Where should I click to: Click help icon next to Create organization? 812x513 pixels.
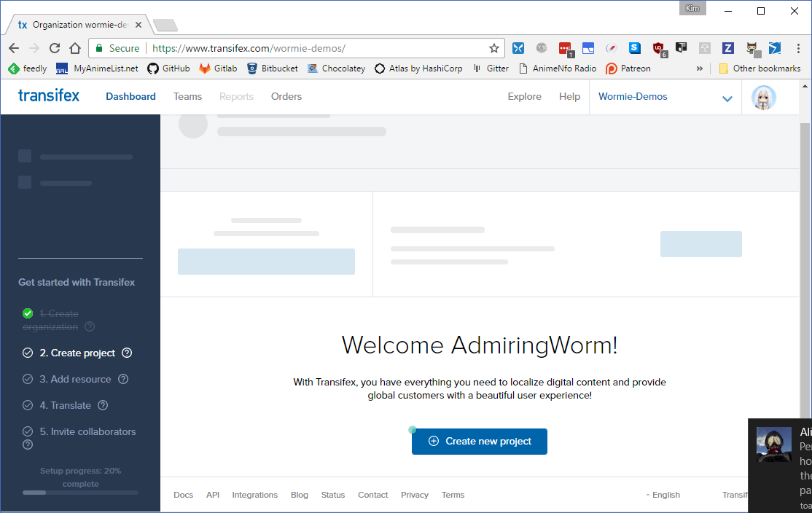(90, 326)
